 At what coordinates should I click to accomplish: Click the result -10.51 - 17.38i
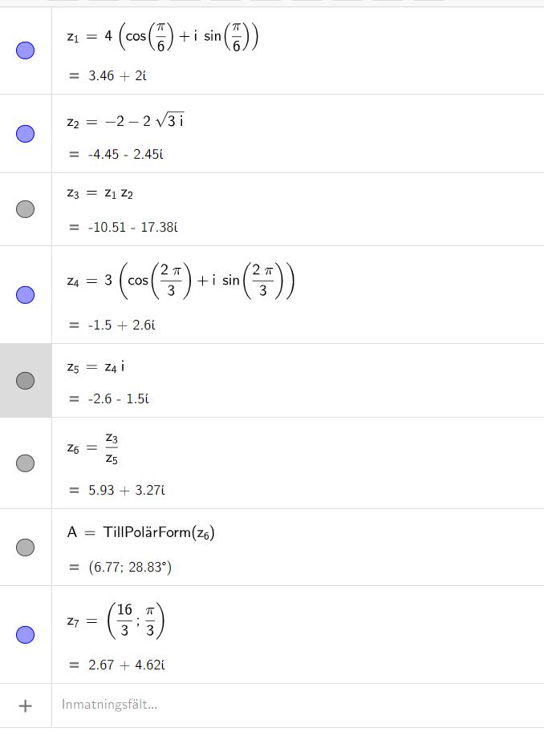pos(132,227)
